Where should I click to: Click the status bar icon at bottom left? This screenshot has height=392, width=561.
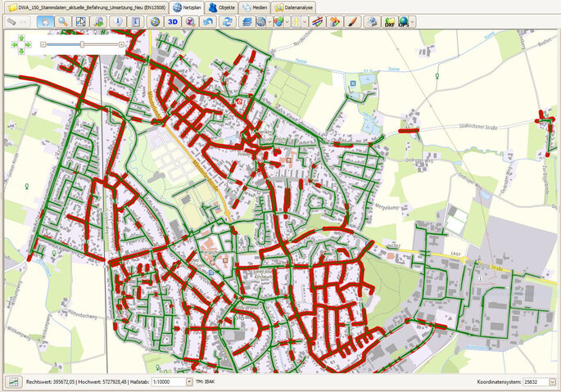[x=14, y=382]
